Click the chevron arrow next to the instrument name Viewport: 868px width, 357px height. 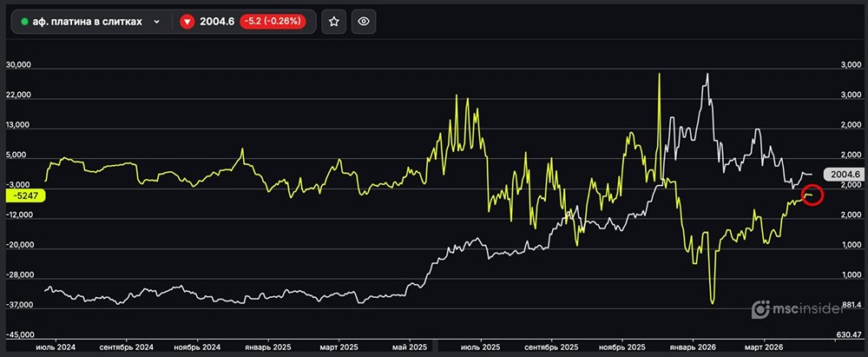pos(156,22)
